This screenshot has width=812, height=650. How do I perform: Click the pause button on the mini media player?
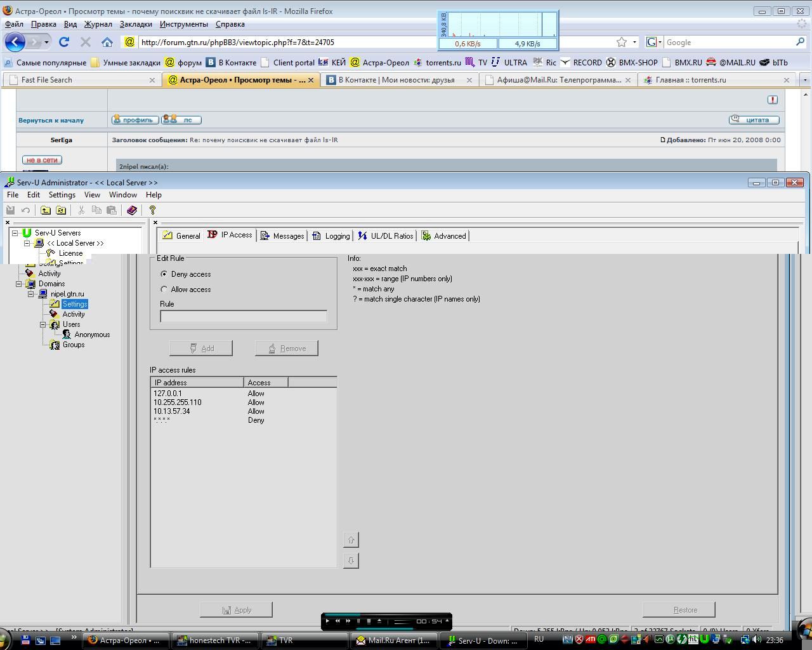tap(358, 621)
